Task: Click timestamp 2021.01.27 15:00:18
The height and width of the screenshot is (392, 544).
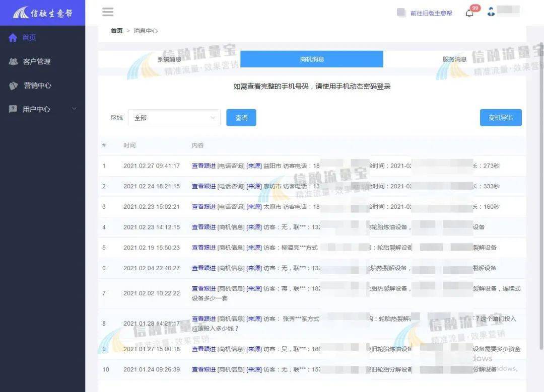Action: [152, 349]
